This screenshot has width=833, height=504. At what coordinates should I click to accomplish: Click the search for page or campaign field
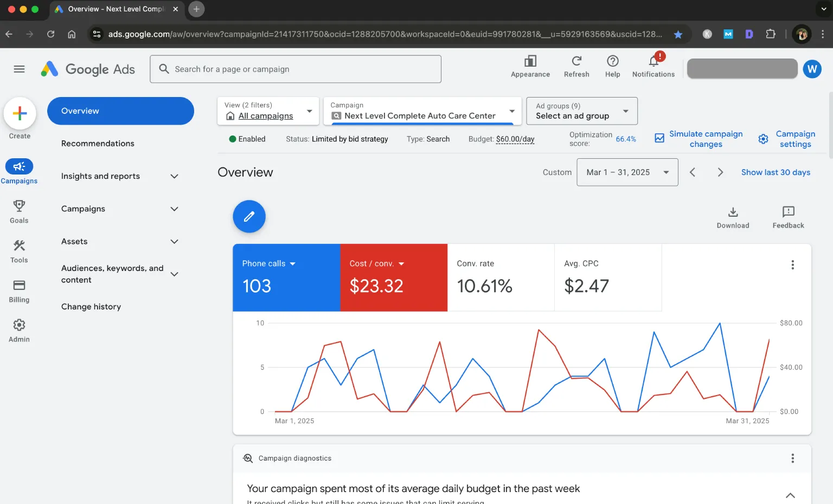296,69
